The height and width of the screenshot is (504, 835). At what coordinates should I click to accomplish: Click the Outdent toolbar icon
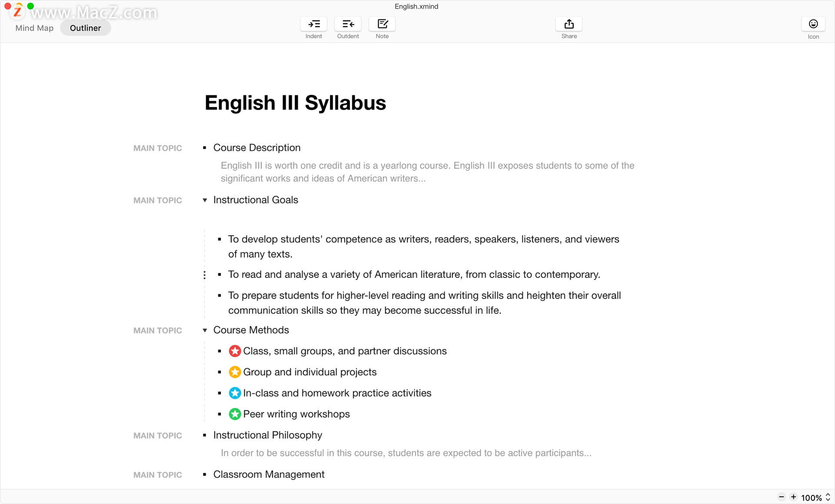(348, 24)
